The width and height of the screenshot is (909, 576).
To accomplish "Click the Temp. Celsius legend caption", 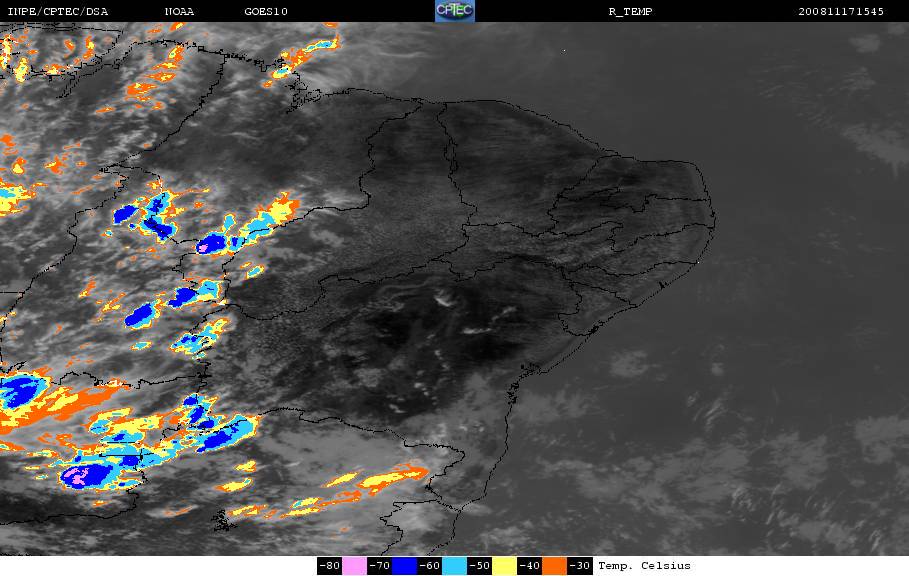I will pyautogui.click(x=644, y=566).
